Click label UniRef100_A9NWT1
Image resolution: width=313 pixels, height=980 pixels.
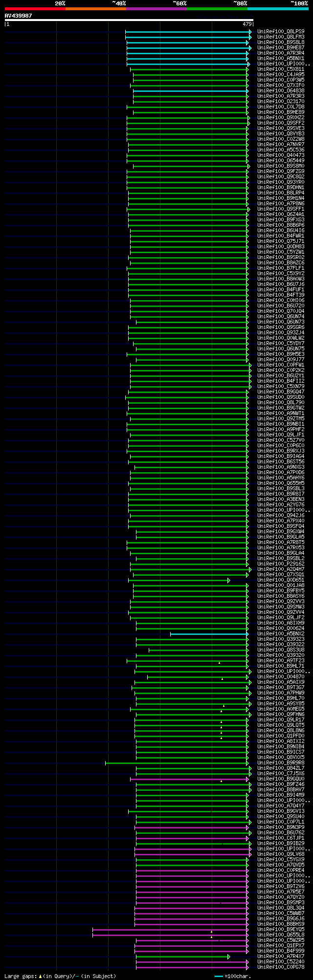[281, 413]
